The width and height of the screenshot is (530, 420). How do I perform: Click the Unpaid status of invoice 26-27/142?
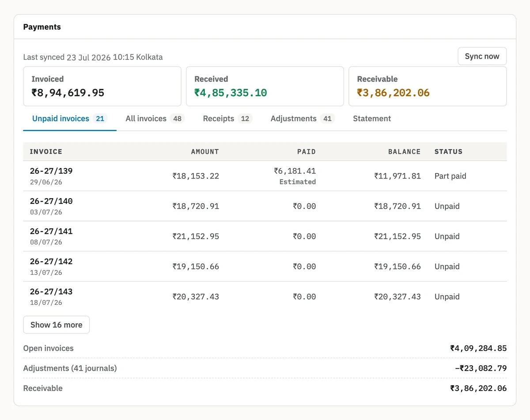click(447, 266)
